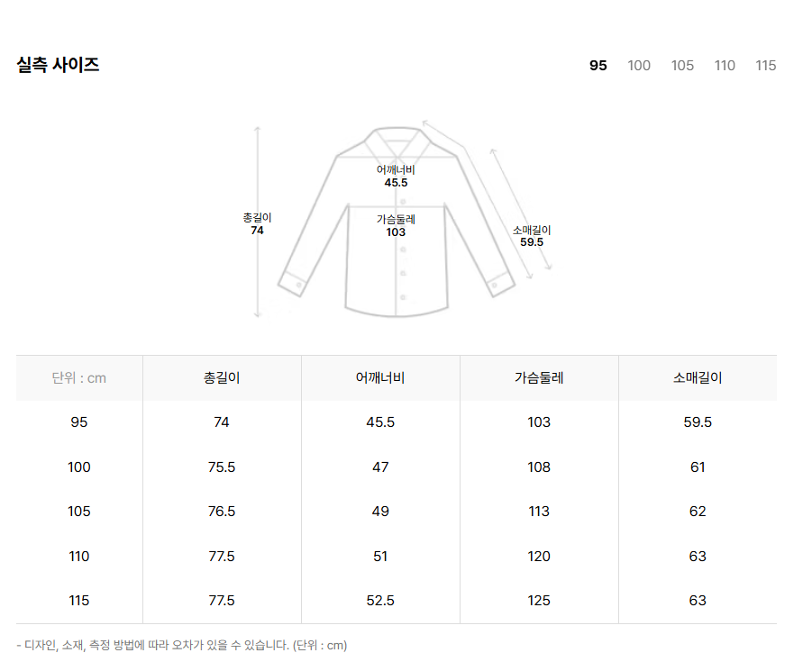
Task: Click the 실측 사이즈 heading
Action: point(58,65)
